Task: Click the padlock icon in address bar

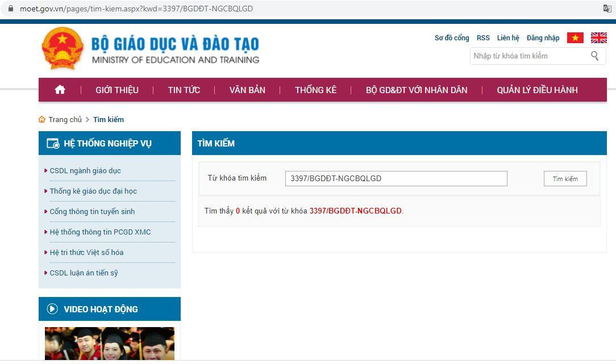Action: coord(11,9)
